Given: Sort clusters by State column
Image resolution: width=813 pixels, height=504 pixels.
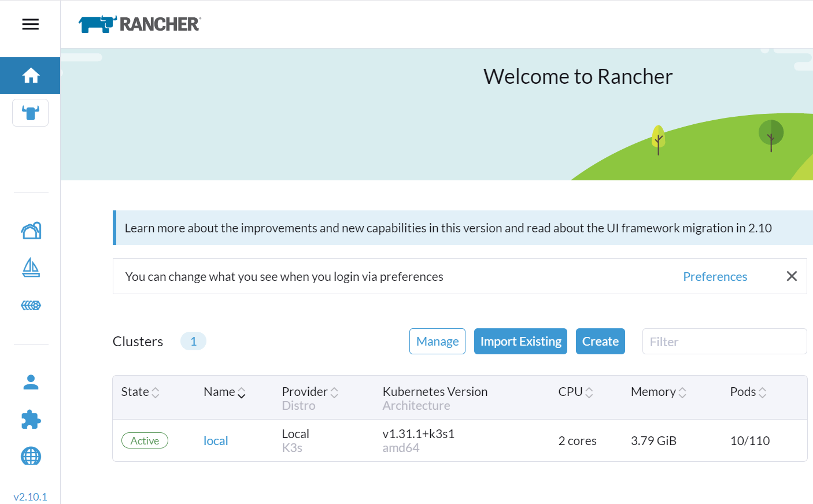Looking at the screenshot, I should point(140,392).
